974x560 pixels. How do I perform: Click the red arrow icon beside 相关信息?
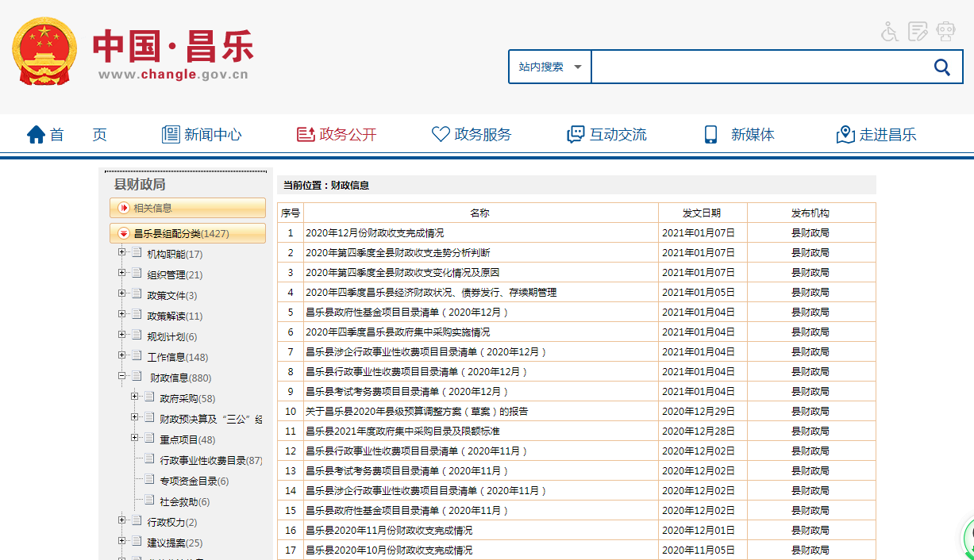123,208
